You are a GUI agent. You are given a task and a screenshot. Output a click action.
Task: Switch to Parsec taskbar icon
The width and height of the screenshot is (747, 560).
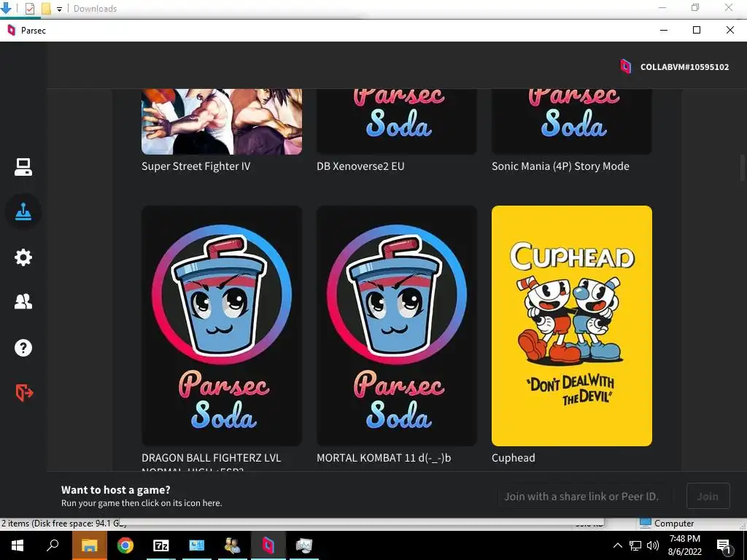[268, 545]
